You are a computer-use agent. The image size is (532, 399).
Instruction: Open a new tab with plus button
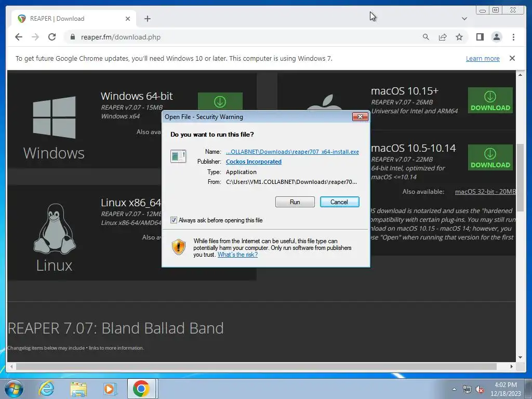(x=147, y=19)
